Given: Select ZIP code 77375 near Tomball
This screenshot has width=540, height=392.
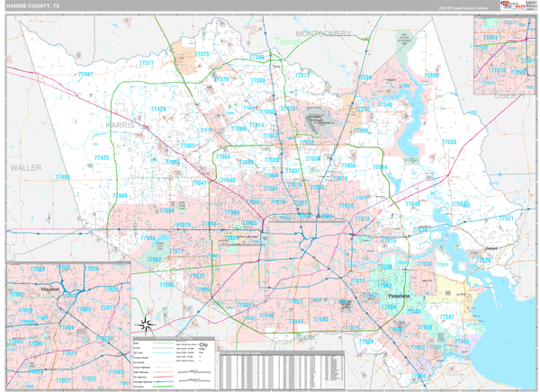Looking at the screenshot, I should pos(202,54).
